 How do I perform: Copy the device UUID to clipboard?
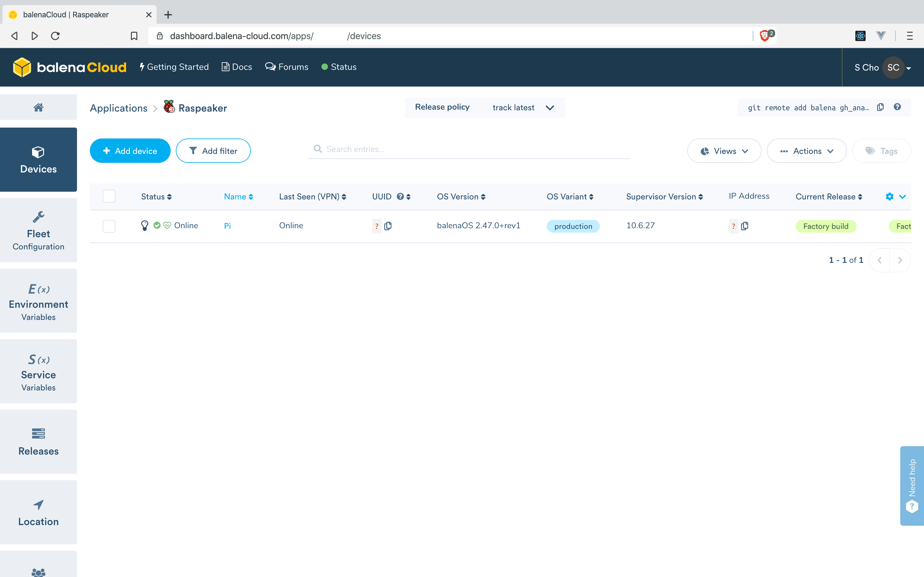[388, 226]
